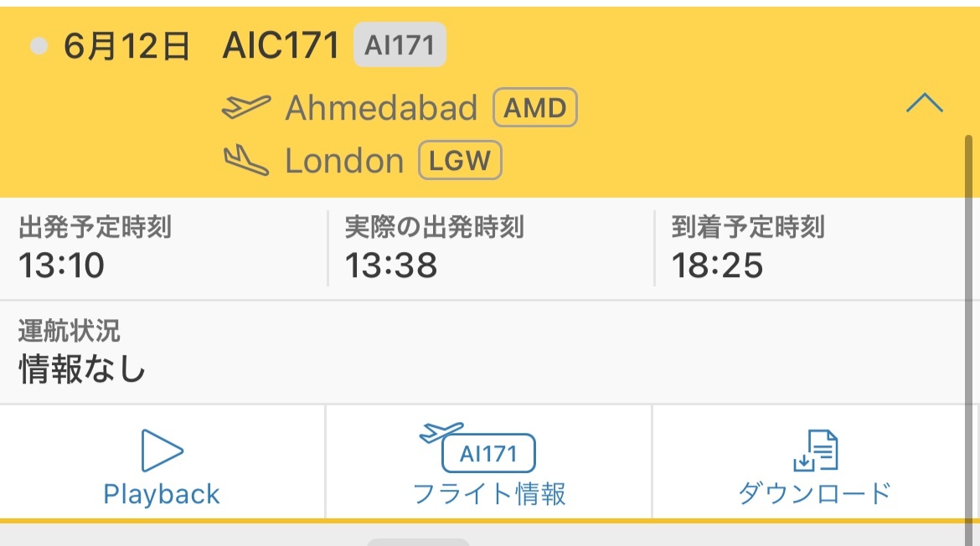The image size is (980, 546).
Task: Click the 出発予定時刻 13:10 cell
Action: click(163, 249)
